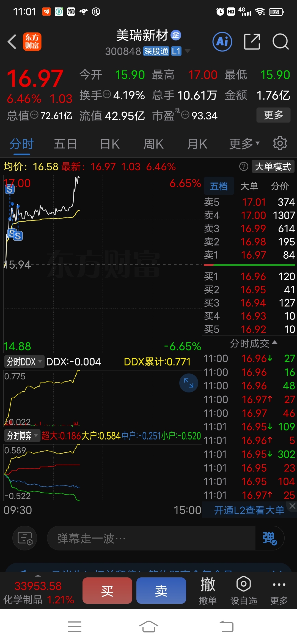The height and width of the screenshot is (644, 297).
Task: Tap 买3 row at 16.94
Action: coord(249,303)
